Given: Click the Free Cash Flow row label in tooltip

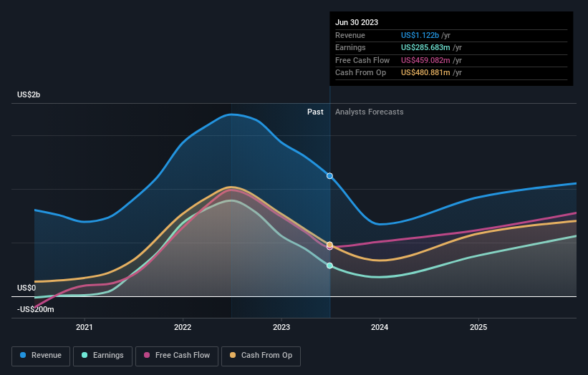Looking at the screenshot, I should point(362,60).
